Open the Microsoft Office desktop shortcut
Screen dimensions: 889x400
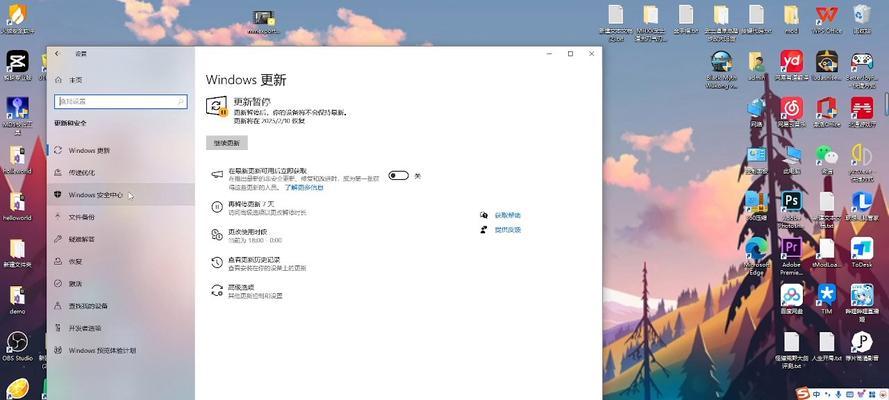point(827,112)
